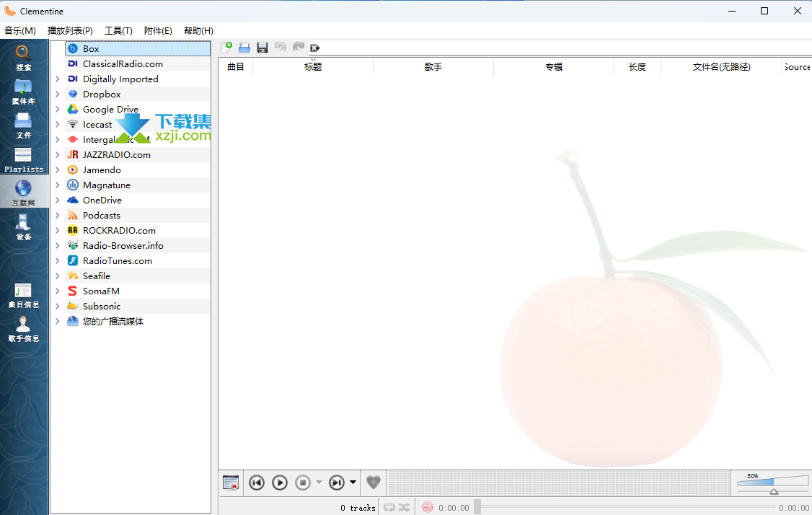This screenshot has width=812, height=515.
Task: Select the Box service in the list
Action: (138, 49)
